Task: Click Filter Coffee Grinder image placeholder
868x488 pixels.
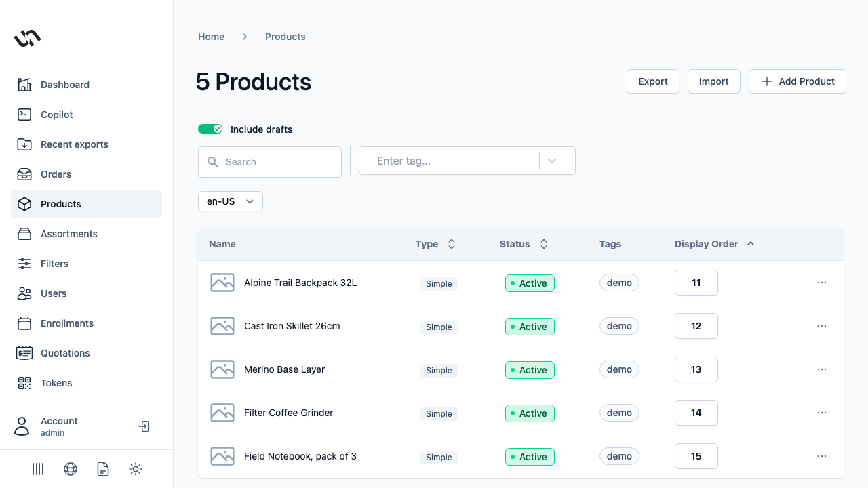Action: (222, 413)
